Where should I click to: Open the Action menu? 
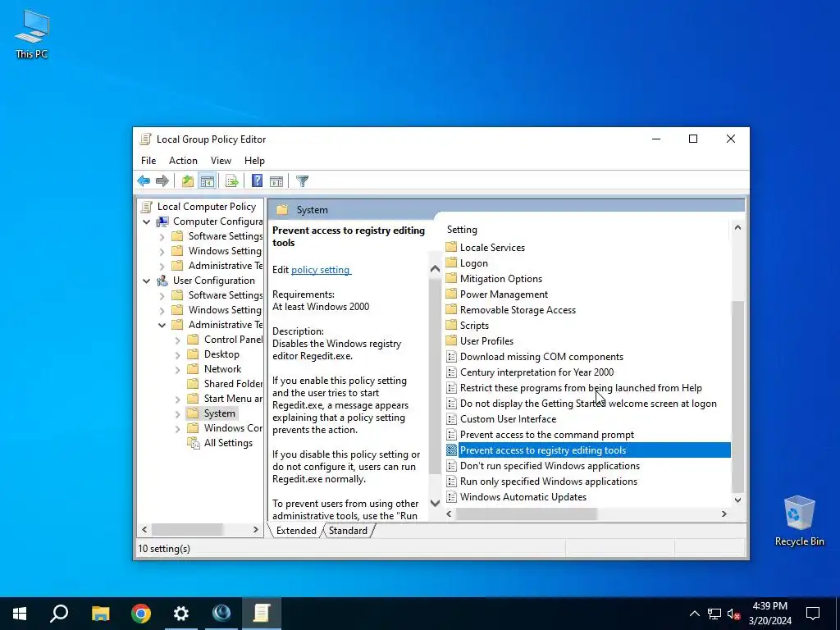[x=183, y=161]
